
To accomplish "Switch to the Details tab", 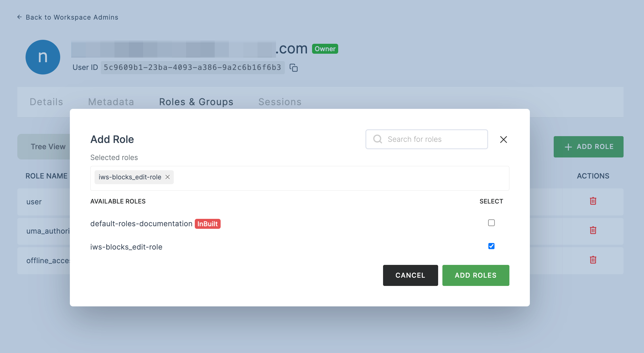I will [x=46, y=101].
